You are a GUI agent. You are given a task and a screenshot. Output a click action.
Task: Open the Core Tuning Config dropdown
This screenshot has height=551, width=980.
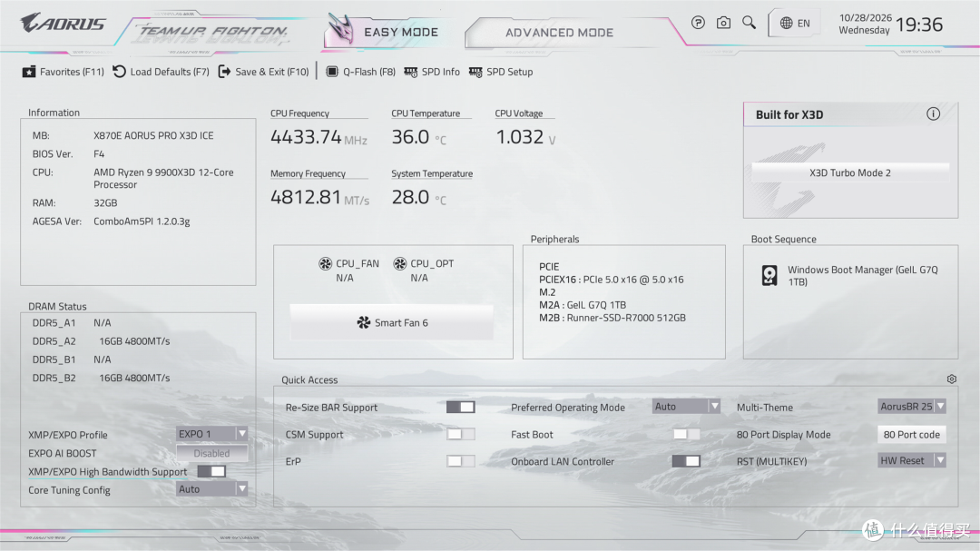[211, 489]
